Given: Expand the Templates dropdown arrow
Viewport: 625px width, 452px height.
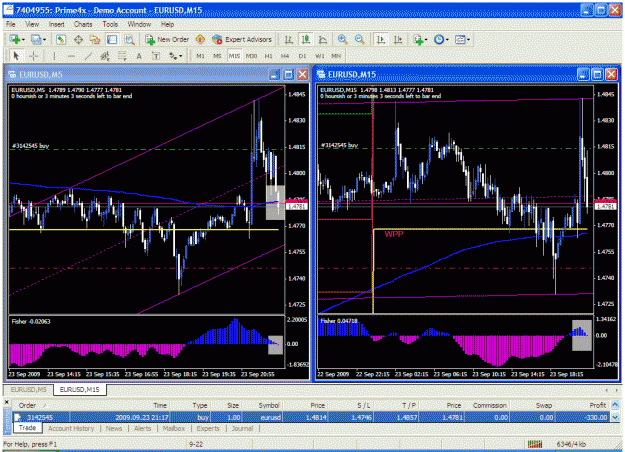Looking at the screenshot, I should click(468, 39).
